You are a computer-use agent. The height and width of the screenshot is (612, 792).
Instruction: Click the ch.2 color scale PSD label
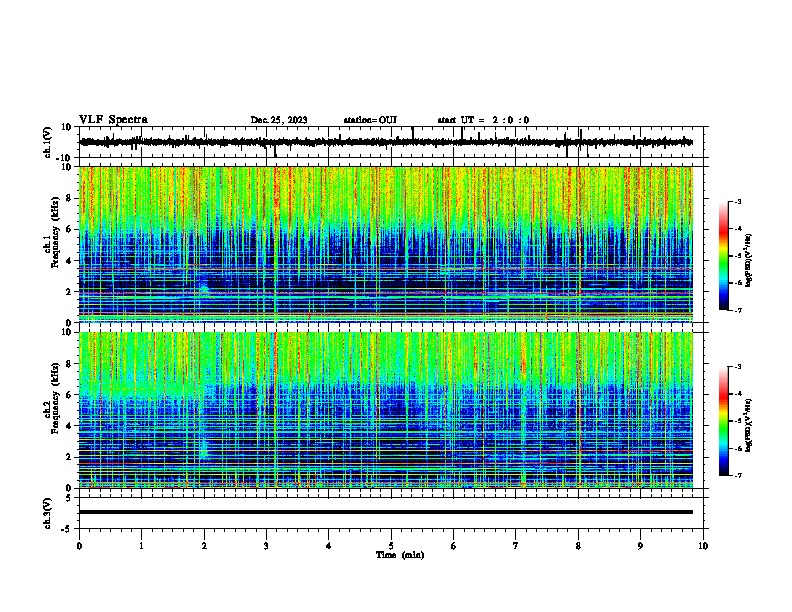(748, 426)
